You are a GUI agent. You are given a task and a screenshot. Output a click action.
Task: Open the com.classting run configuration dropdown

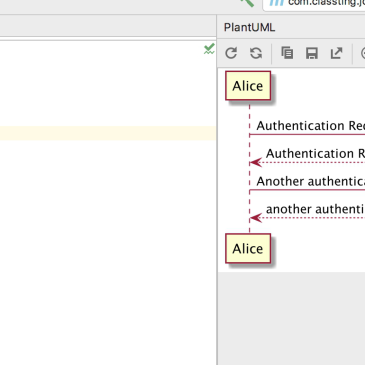click(x=315, y=4)
